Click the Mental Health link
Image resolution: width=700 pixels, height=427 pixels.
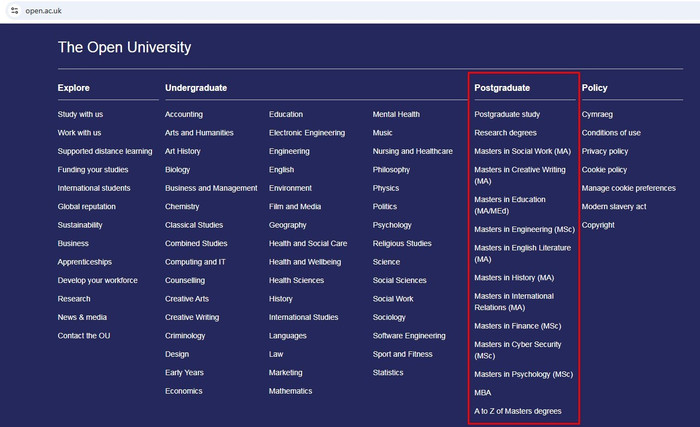(x=396, y=114)
